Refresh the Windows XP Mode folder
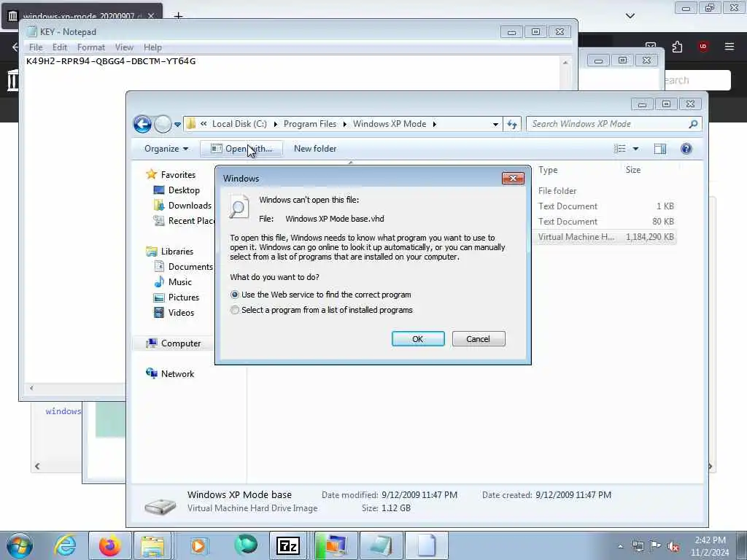The image size is (747, 560). 512,124
